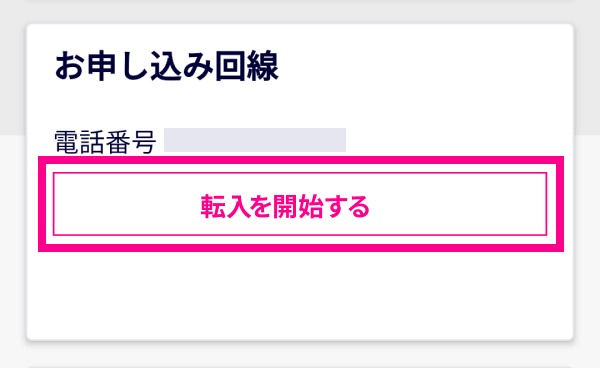Click the 転入を開始する button
This screenshot has width=600, height=368.
[300, 204]
